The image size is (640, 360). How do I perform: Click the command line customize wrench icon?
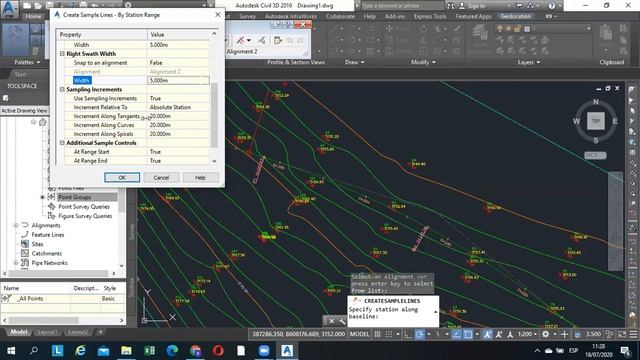342,321
